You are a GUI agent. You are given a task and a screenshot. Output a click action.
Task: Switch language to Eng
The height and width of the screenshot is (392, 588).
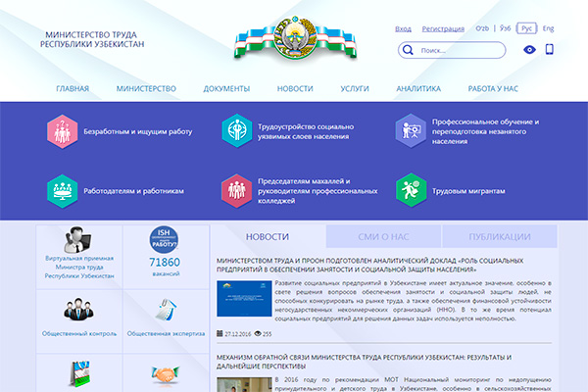coord(549,28)
